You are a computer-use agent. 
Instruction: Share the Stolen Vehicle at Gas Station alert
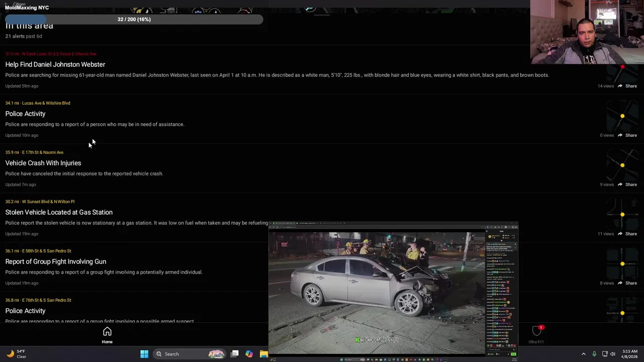627,234
